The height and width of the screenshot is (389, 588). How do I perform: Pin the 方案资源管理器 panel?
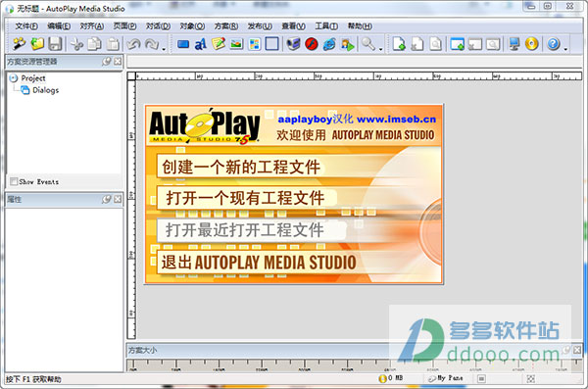(x=107, y=61)
